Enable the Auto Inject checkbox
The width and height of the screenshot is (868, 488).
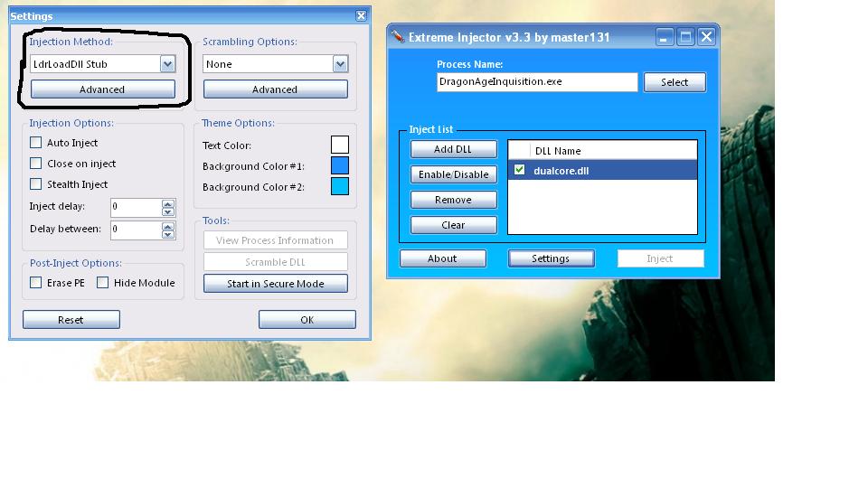(36, 143)
